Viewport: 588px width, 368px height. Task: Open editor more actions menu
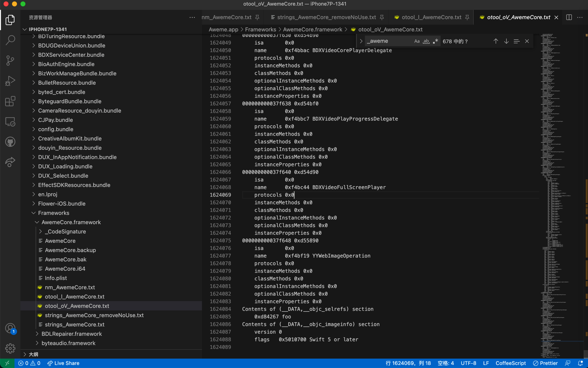pyautogui.click(x=580, y=17)
